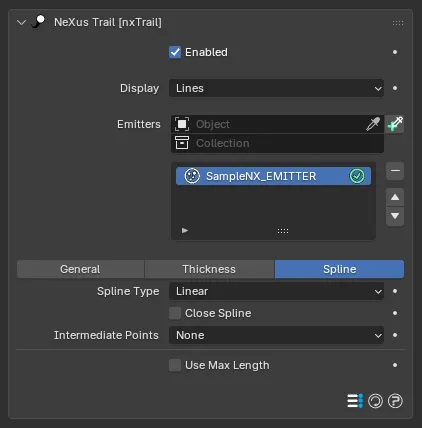Click the SampleNX_EMITTER emitter icon
This screenshot has height=428, width=422.
click(x=192, y=176)
